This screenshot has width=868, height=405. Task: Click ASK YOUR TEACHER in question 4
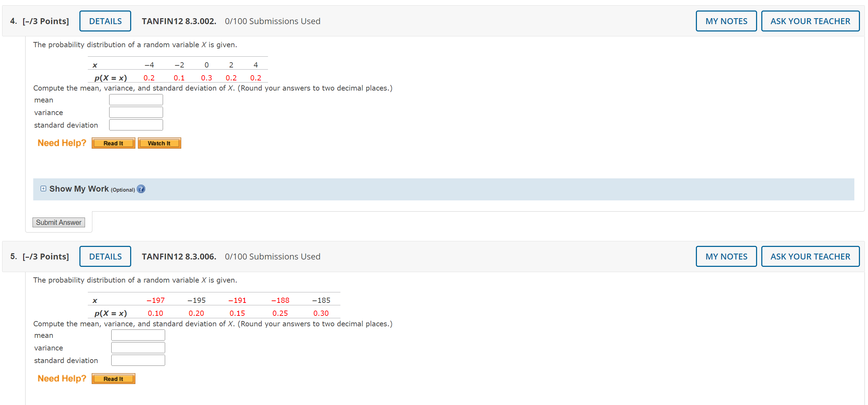coord(810,21)
